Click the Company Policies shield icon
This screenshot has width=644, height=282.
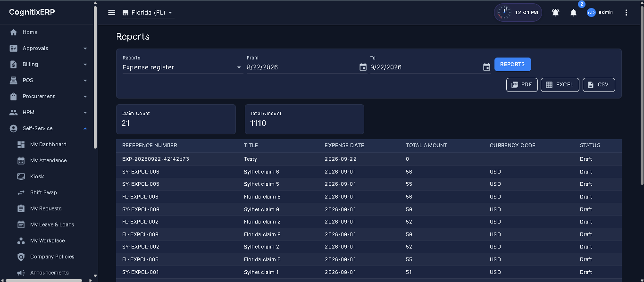click(x=21, y=257)
